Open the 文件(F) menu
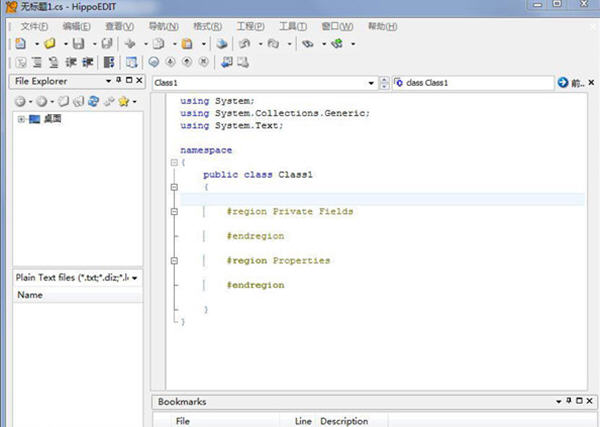600x427 pixels. point(34,25)
